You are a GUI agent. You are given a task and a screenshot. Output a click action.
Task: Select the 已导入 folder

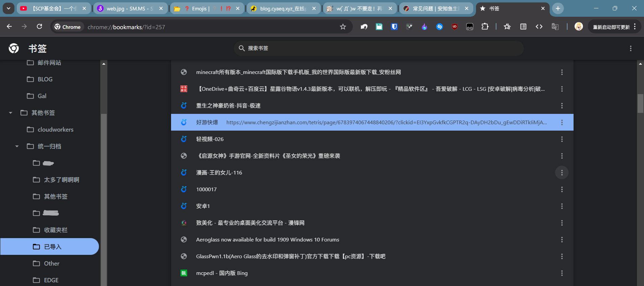pos(50,246)
